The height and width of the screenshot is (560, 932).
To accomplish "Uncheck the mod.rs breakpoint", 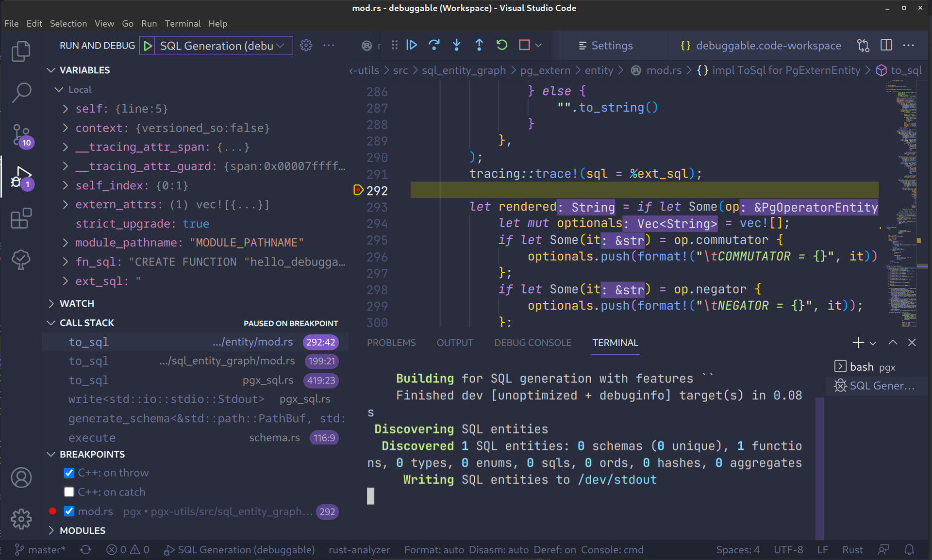I will [69, 511].
